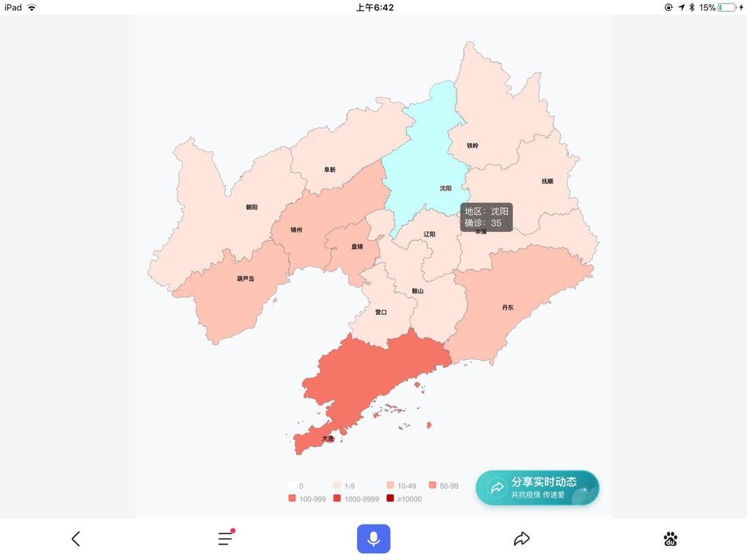Tap the back arrow icon in bottom bar
The height and width of the screenshot is (560, 747).
pos(76,539)
